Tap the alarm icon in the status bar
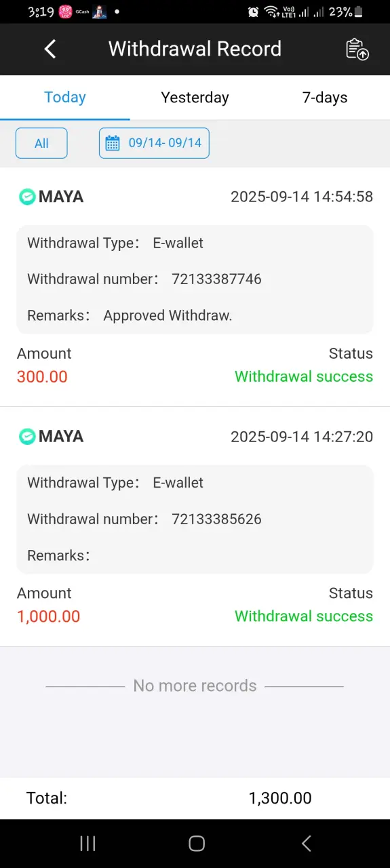 coord(253,12)
